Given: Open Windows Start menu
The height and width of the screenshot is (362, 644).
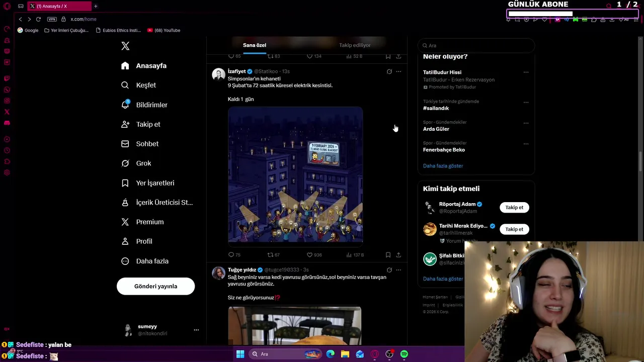Looking at the screenshot, I should coord(240,354).
